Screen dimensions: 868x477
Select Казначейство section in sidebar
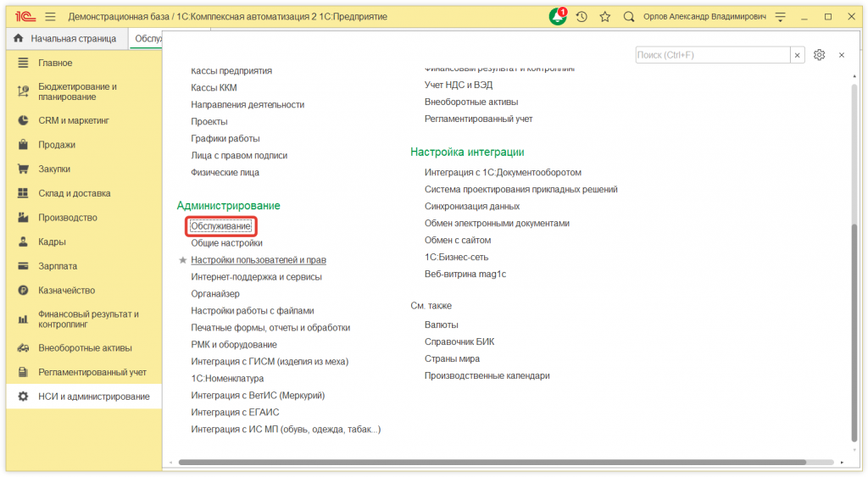(66, 291)
